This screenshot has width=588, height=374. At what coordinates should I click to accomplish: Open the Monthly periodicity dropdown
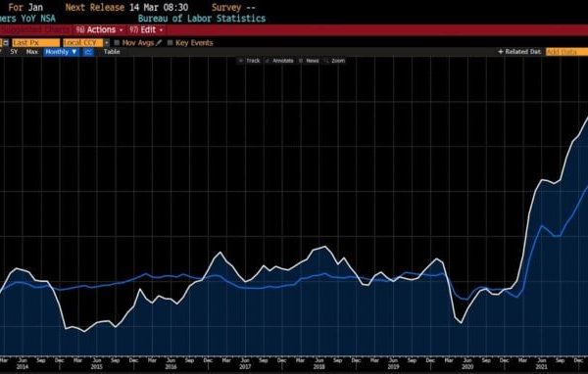point(61,52)
